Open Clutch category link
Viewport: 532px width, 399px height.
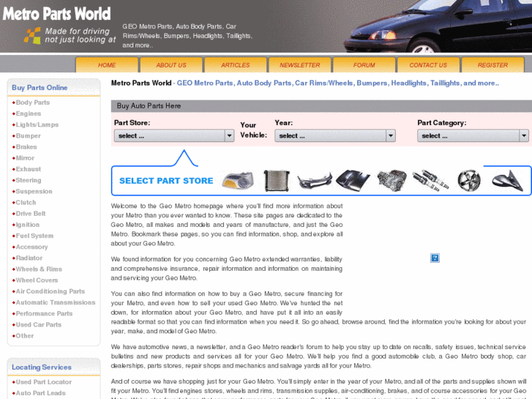(x=26, y=202)
